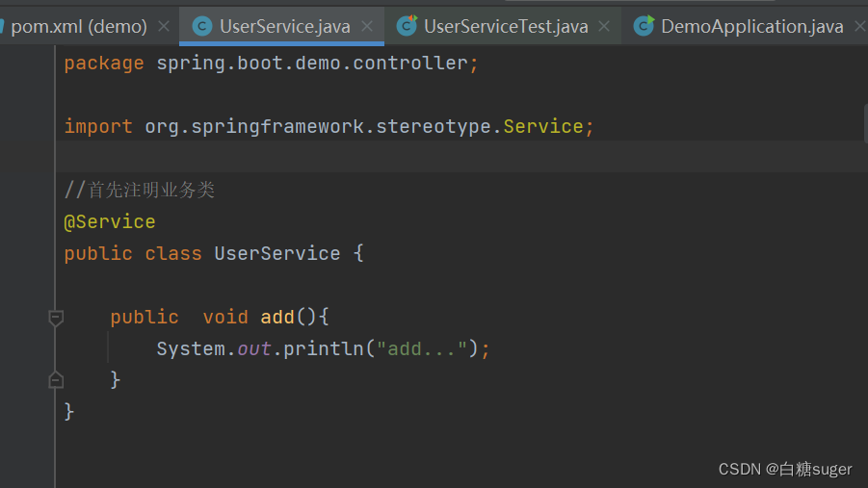
Task: Click the class keyword
Action: (173, 253)
